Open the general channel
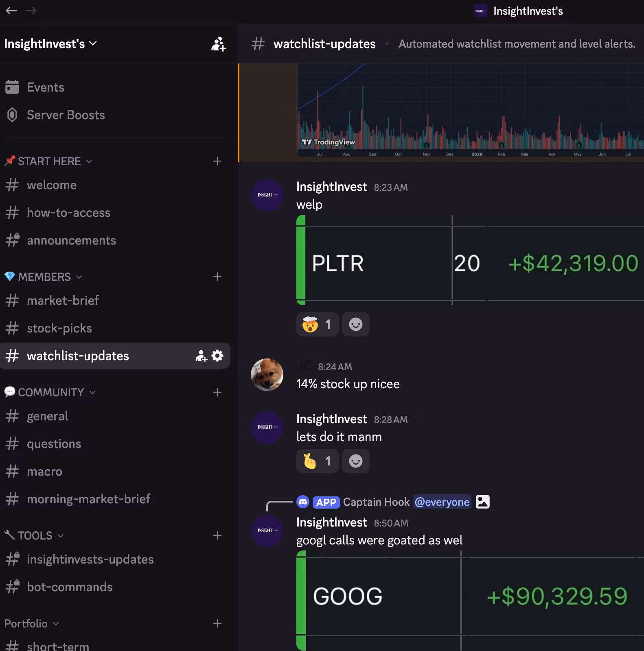 click(x=115, y=416)
